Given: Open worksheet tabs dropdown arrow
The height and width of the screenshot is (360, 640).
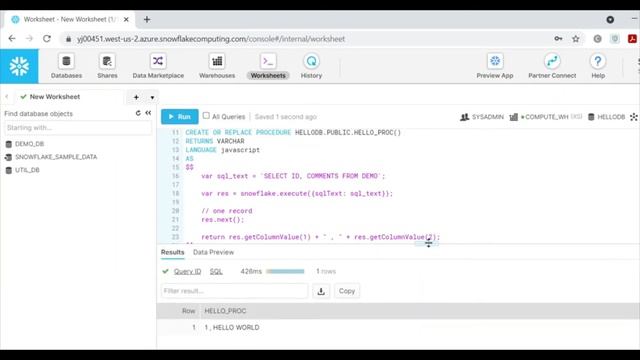Looking at the screenshot, I should pyautogui.click(x=152, y=98).
